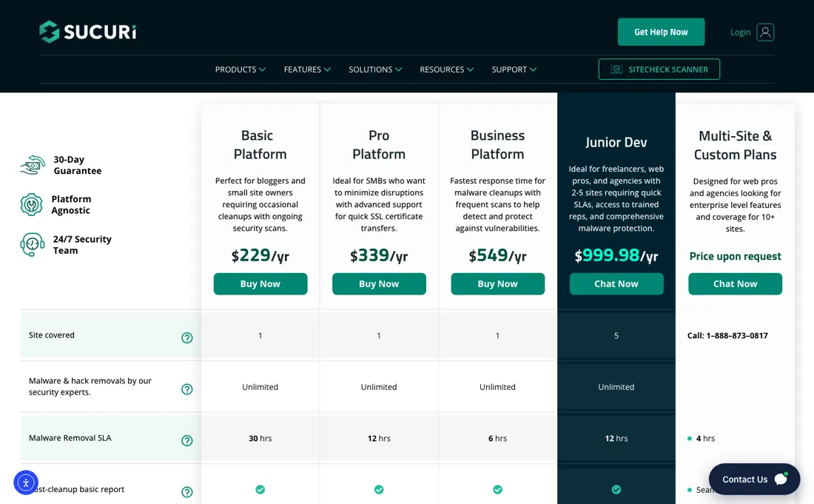This screenshot has width=814, height=504.
Task: Expand the Features menu chevron
Action: pos(327,70)
